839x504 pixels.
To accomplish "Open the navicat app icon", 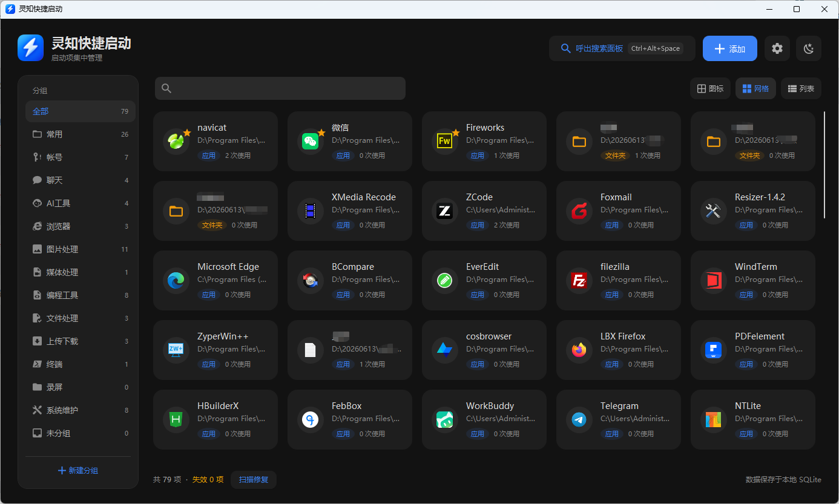I will tap(176, 142).
